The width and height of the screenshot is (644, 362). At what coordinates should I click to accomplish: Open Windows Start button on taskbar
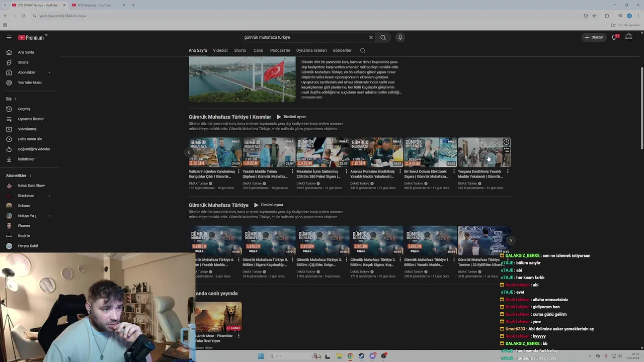tap(261, 356)
